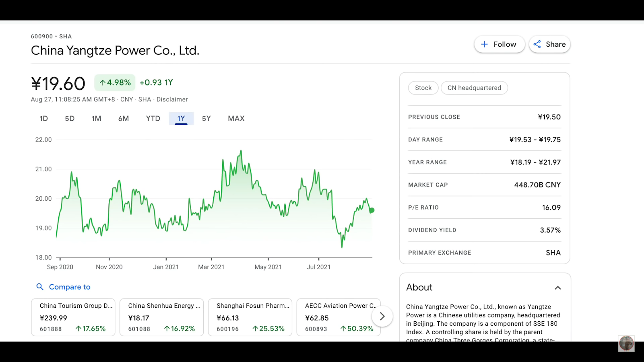Switch chart to 6M range
This screenshot has width=644, height=362.
[x=124, y=118]
